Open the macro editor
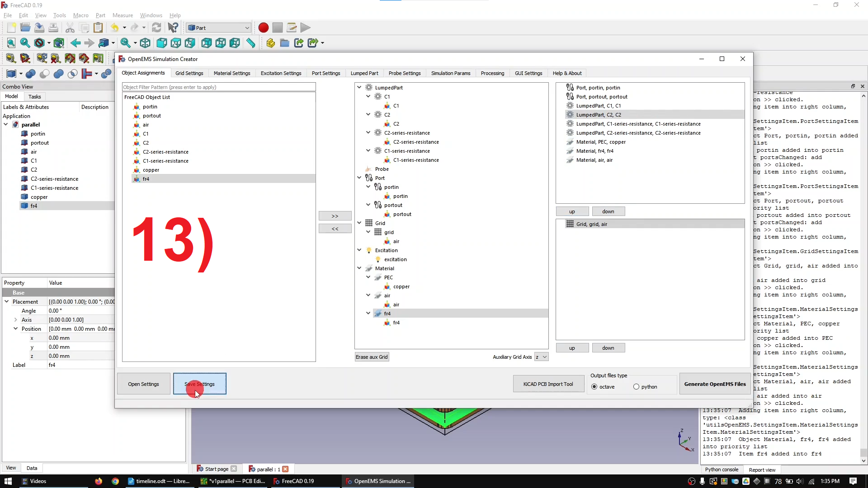Image resolution: width=868 pixels, height=488 pixels. 292,28
